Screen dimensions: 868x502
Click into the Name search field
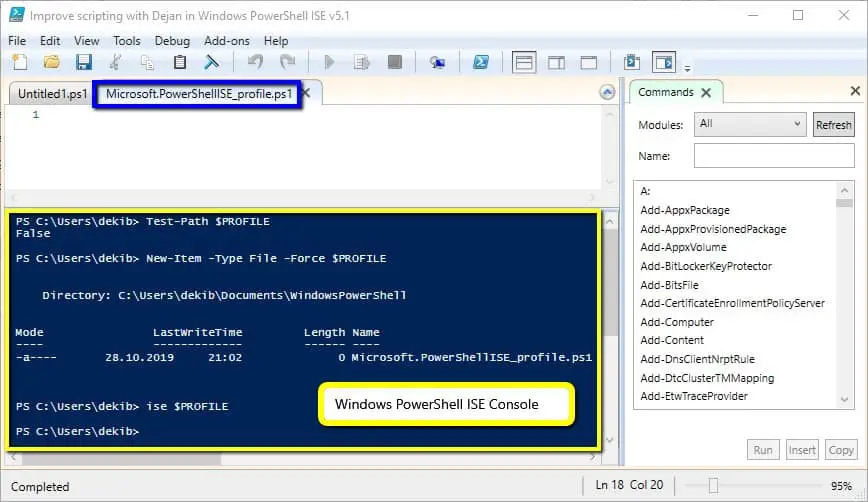[x=774, y=156]
